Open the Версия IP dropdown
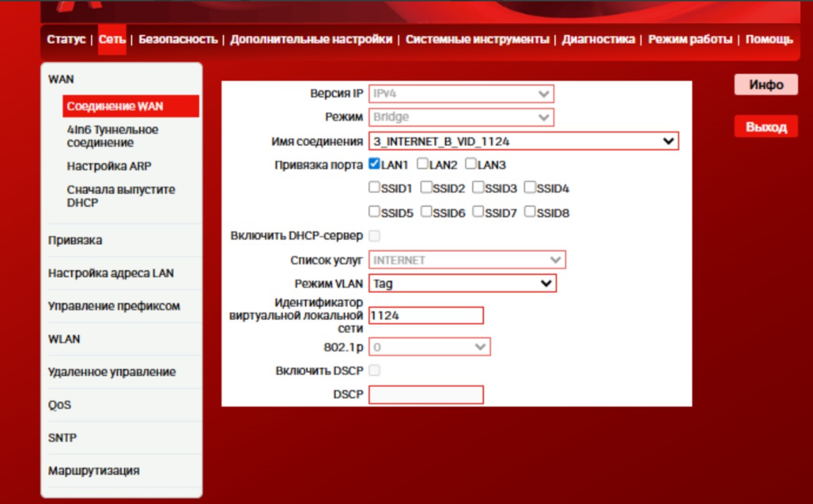Viewport: 813px width, 504px height. click(x=460, y=93)
